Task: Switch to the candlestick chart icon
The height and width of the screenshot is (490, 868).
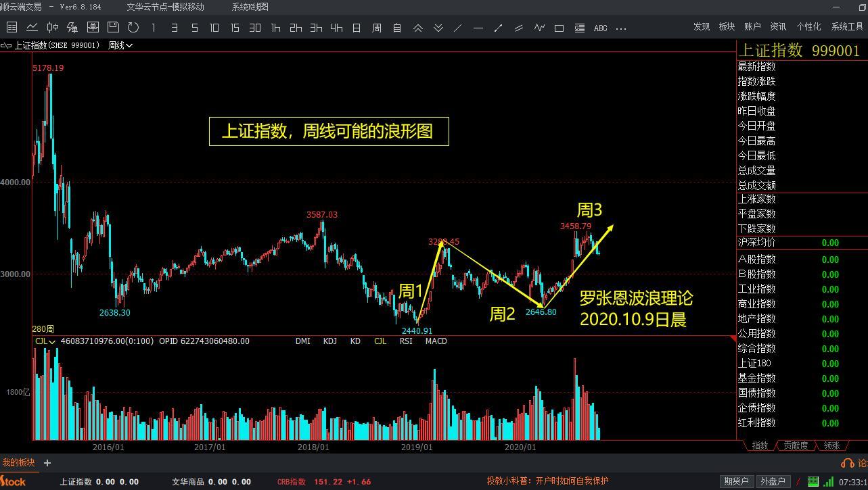Action: coord(52,28)
